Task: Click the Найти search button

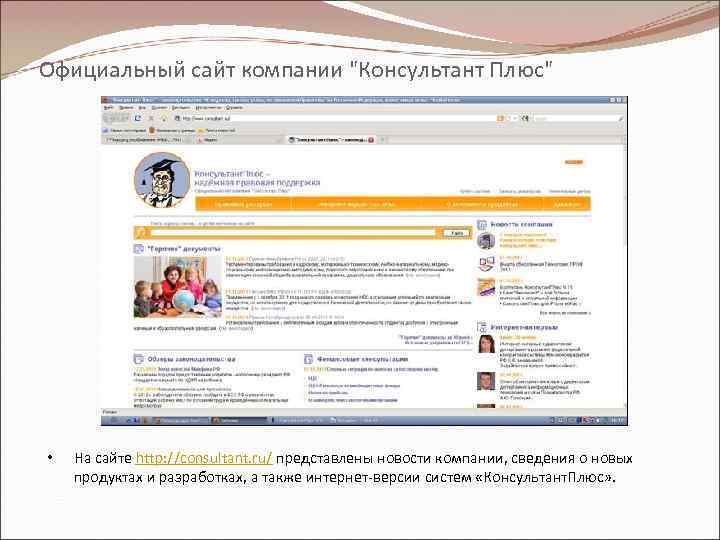Action: click(x=457, y=233)
